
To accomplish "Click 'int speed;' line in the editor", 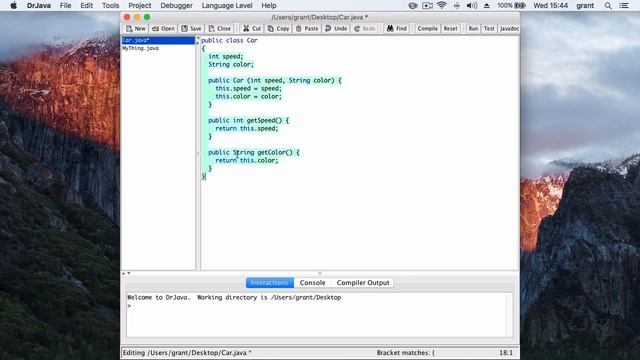I will (226, 56).
